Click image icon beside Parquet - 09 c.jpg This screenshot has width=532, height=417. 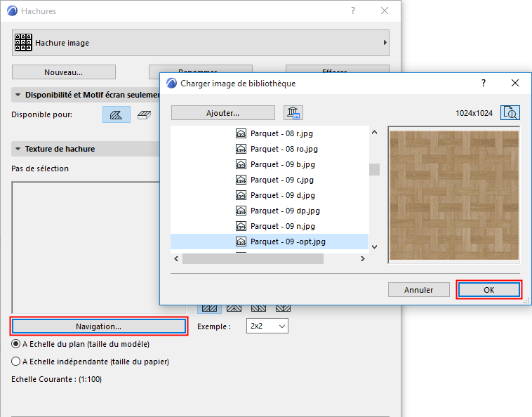click(x=241, y=180)
